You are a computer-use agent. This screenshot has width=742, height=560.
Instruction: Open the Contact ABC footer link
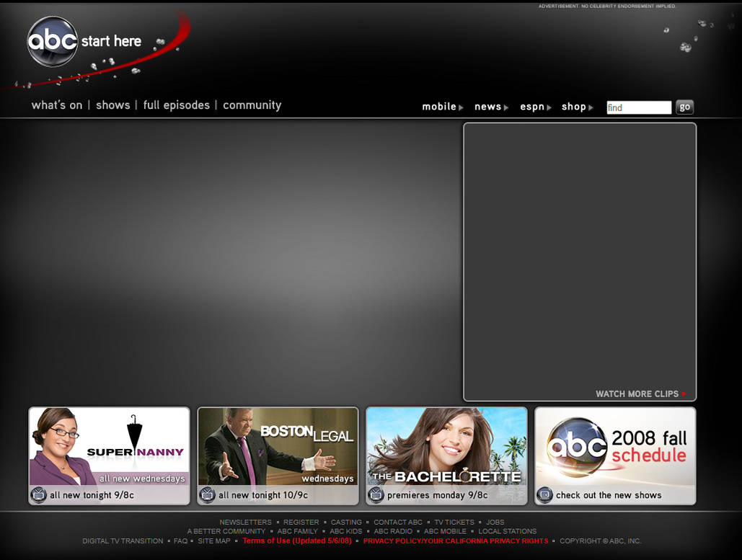[x=398, y=522]
